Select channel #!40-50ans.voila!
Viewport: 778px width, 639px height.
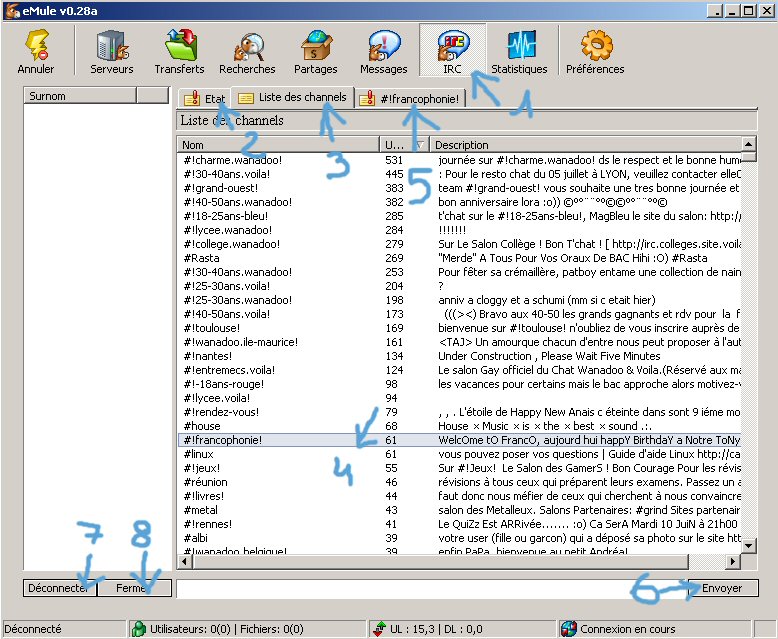[x=459, y=314]
